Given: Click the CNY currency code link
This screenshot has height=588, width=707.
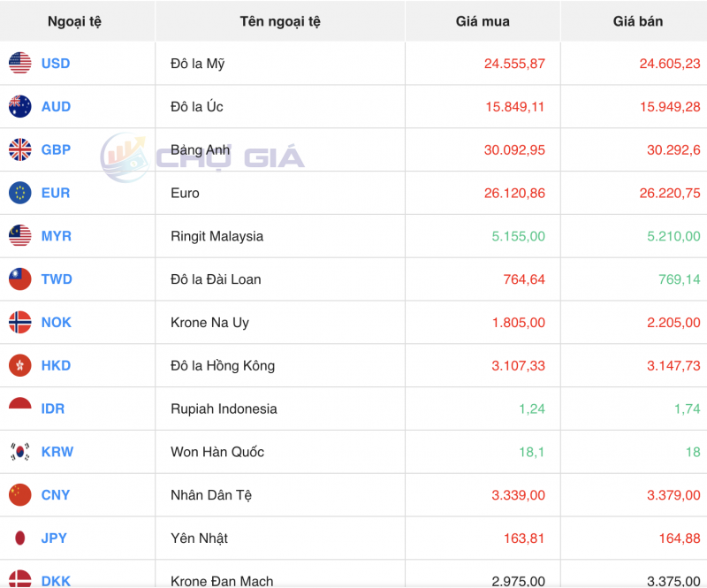Looking at the screenshot, I should 54,495.
